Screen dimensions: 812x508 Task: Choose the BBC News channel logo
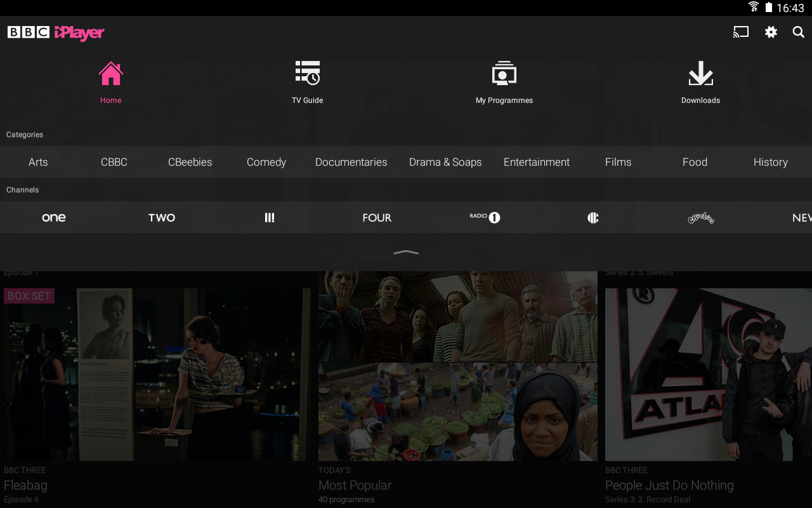tap(802, 218)
